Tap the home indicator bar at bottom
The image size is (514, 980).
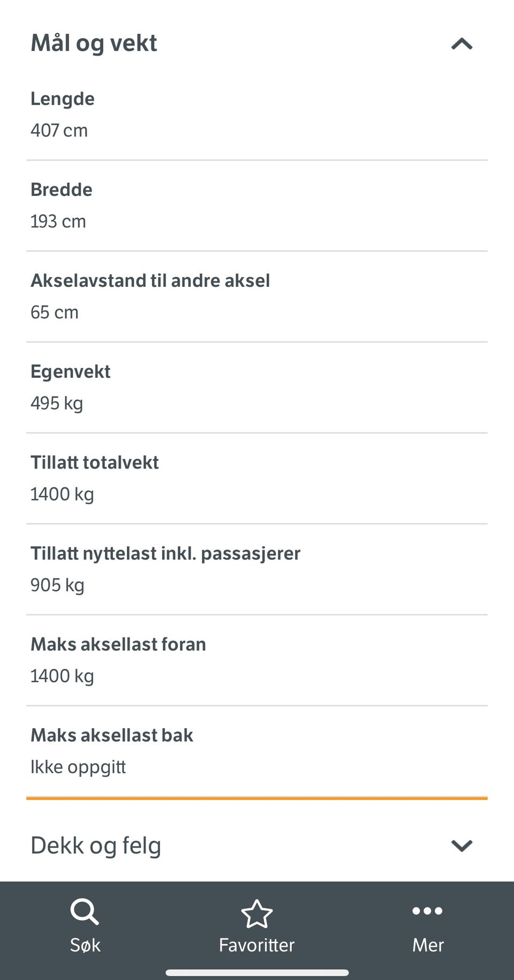coord(257,973)
